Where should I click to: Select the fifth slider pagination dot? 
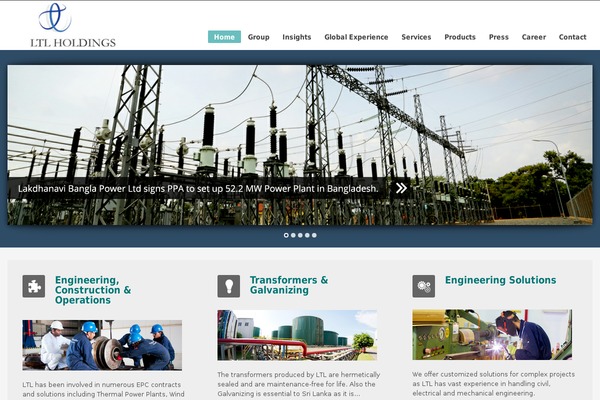314,235
